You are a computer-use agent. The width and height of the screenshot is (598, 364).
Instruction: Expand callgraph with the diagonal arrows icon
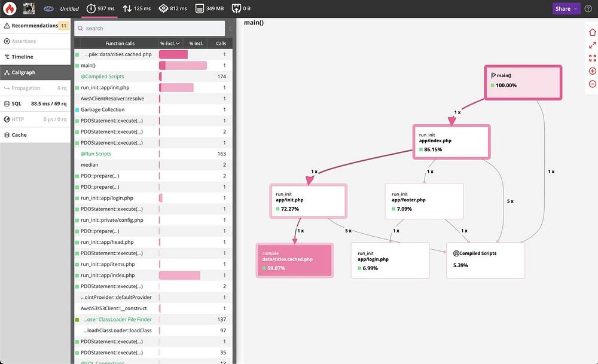click(x=592, y=45)
